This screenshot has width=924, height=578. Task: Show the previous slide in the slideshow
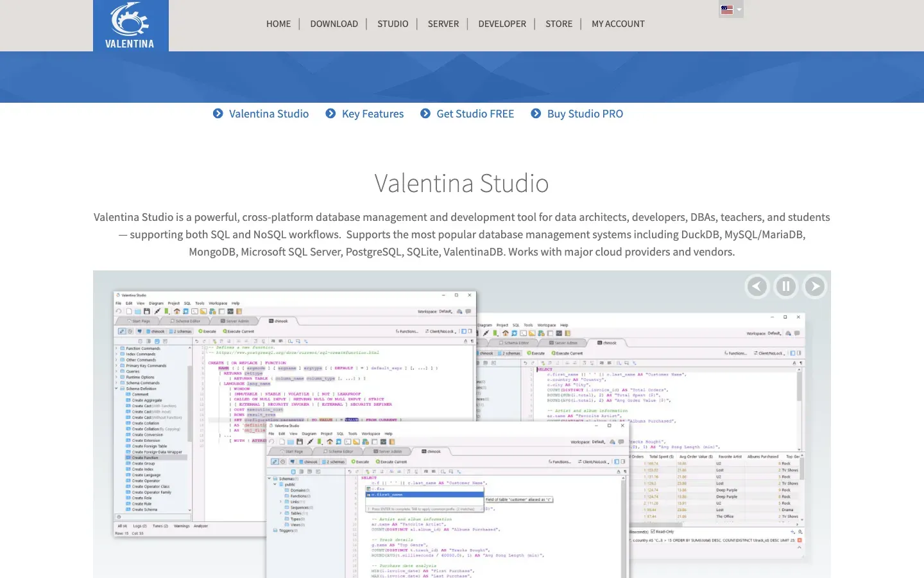click(757, 286)
